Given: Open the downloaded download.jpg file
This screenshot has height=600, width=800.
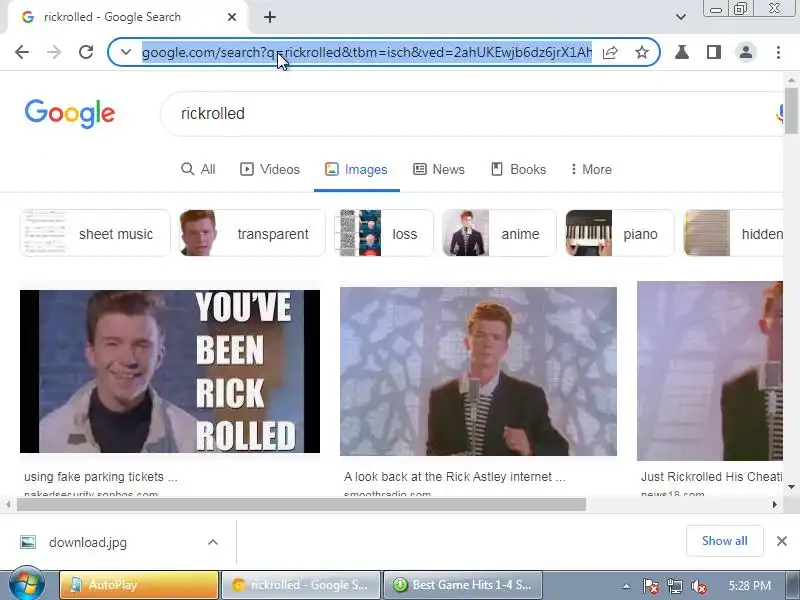Looking at the screenshot, I should pos(88,542).
